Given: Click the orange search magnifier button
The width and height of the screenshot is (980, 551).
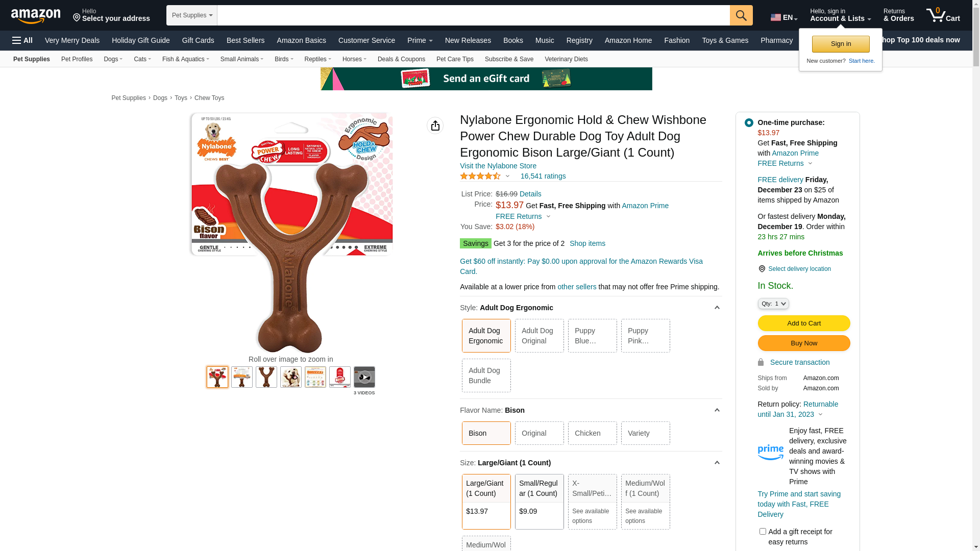Looking at the screenshot, I should 741,15.
